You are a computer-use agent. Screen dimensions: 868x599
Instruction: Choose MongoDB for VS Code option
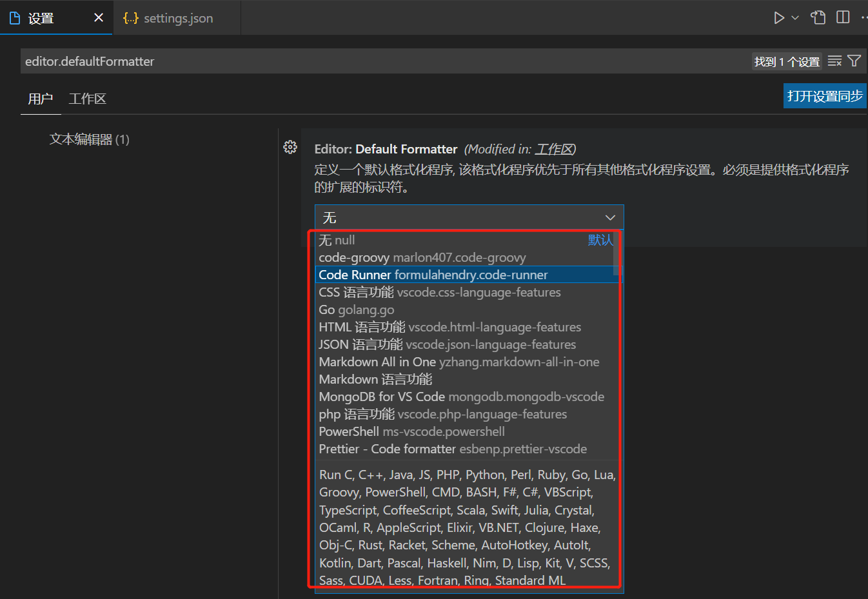[x=464, y=397]
